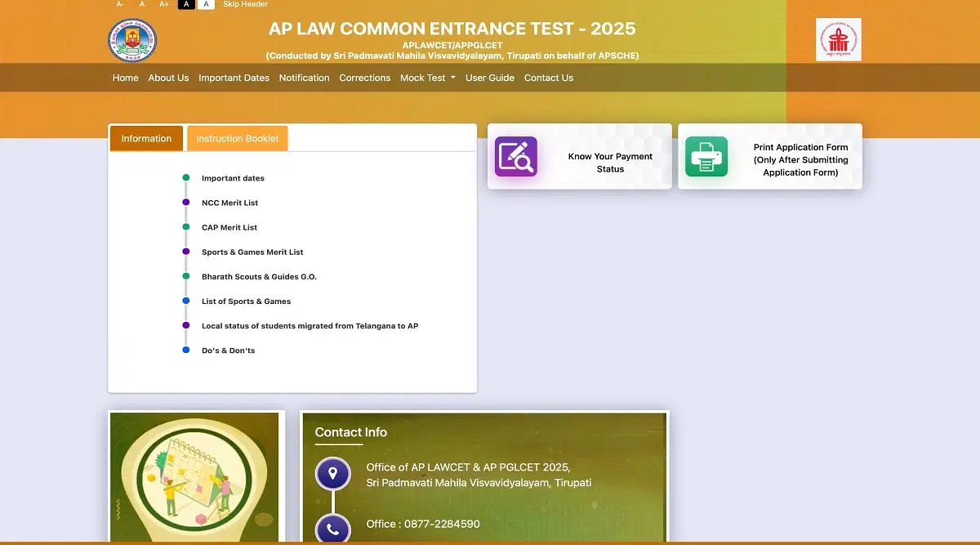Click the phone icon in Contact Info
This screenshot has width=980, height=545.
(332, 529)
